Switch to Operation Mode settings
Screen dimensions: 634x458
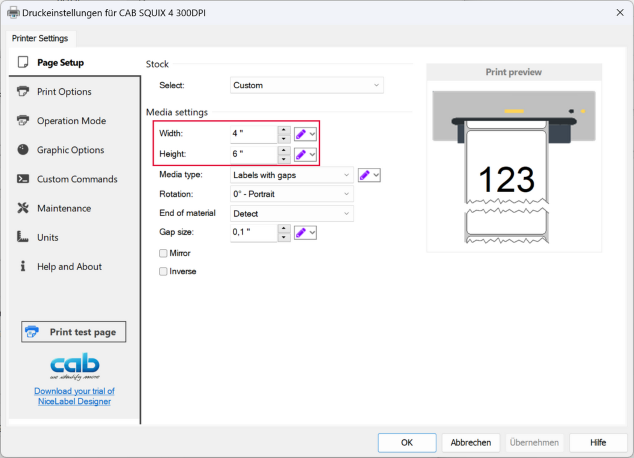pos(71,121)
